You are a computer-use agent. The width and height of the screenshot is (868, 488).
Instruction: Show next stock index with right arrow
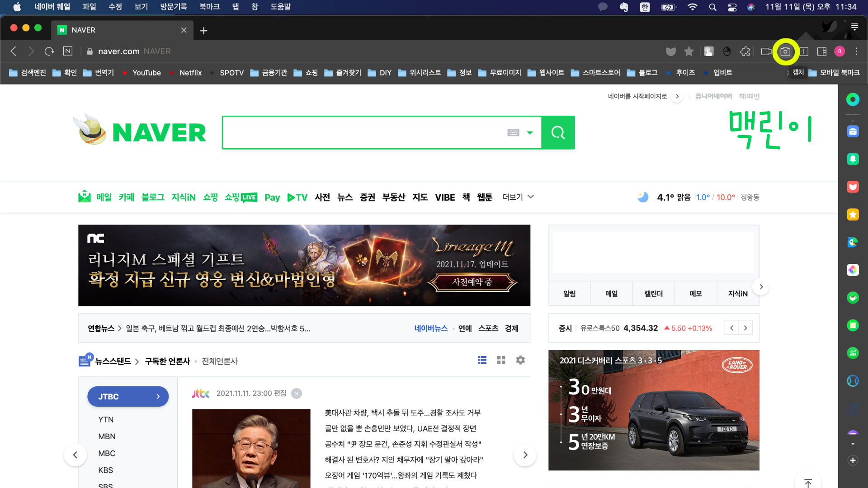(745, 328)
